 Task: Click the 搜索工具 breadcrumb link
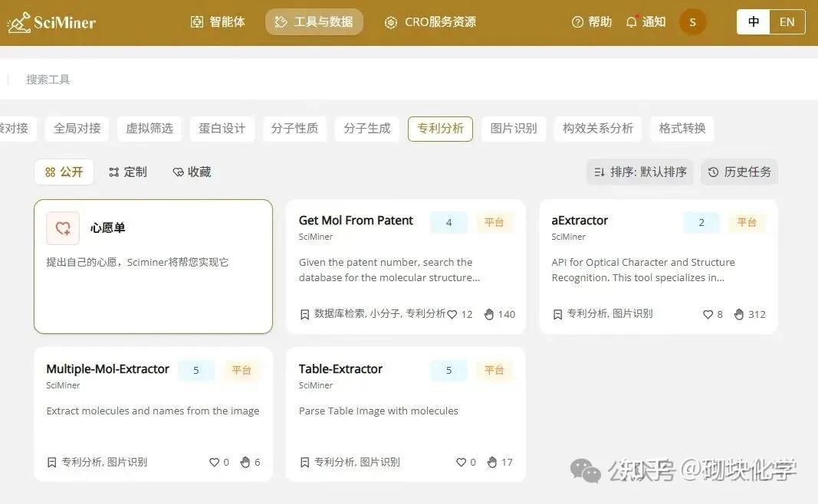[x=48, y=79]
